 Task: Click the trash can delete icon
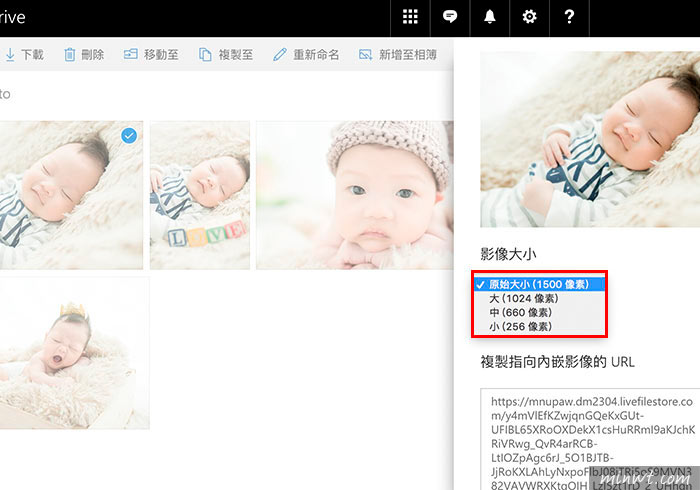(70, 54)
